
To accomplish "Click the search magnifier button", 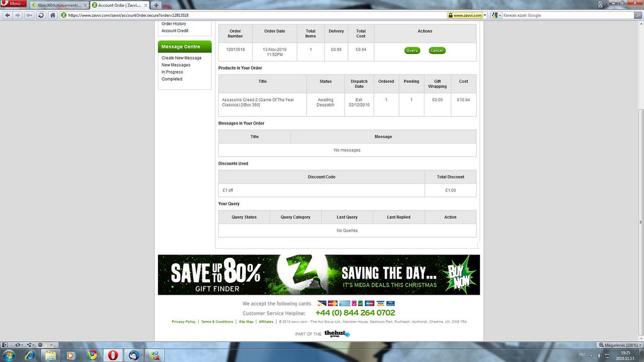I will (638, 15).
